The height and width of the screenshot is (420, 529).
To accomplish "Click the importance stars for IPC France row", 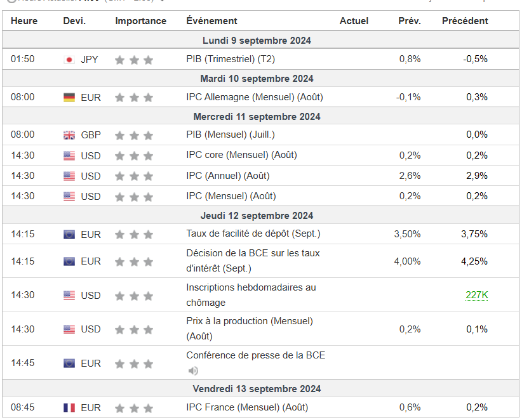I will click(x=134, y=408).
